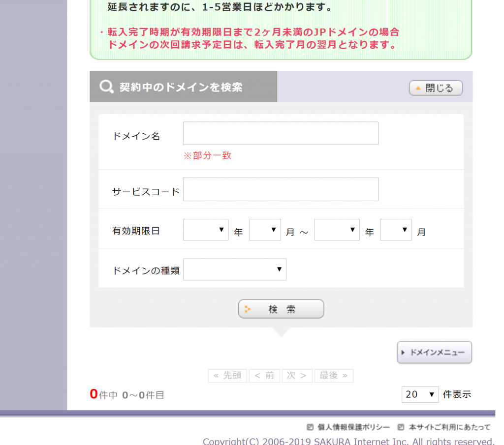Open the 本サイトご利用にあたって link
504x445 pixels.
450,427
